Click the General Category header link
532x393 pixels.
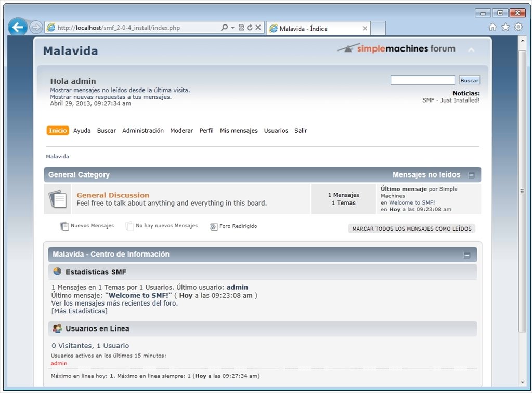(79, 174)
